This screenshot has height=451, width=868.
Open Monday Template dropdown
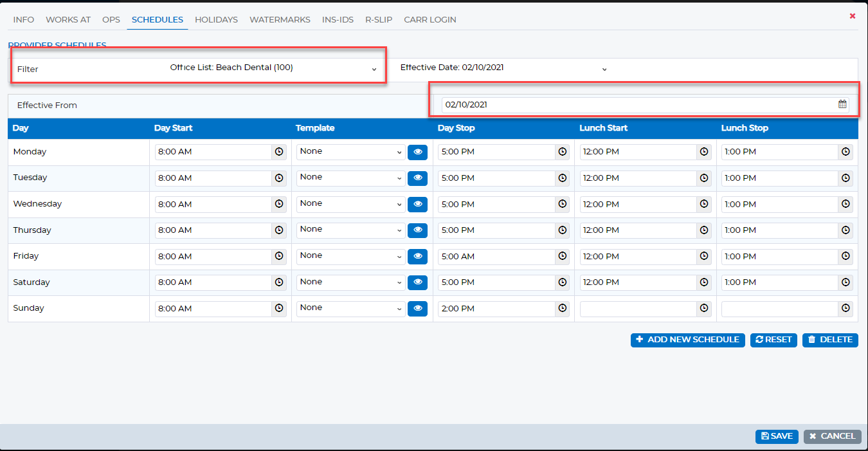tap(350, 152)
